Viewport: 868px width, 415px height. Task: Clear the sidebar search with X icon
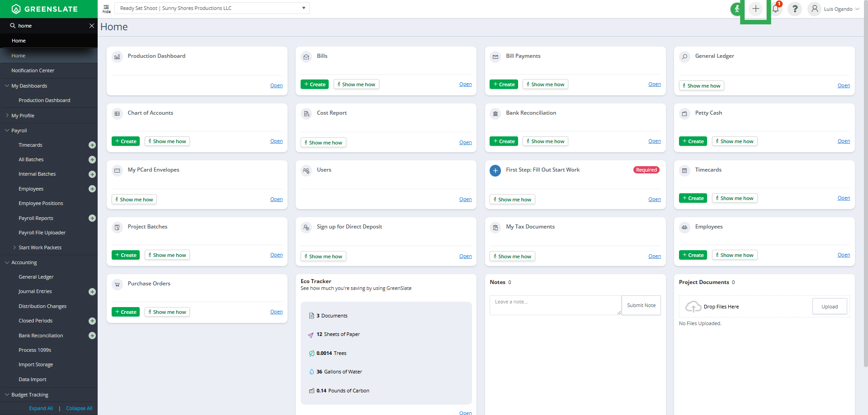[x=92, y=26]
